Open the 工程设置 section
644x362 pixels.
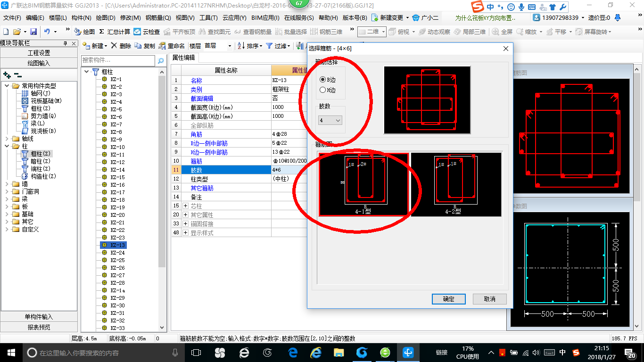pyautogui.click(x=39, y=53)
